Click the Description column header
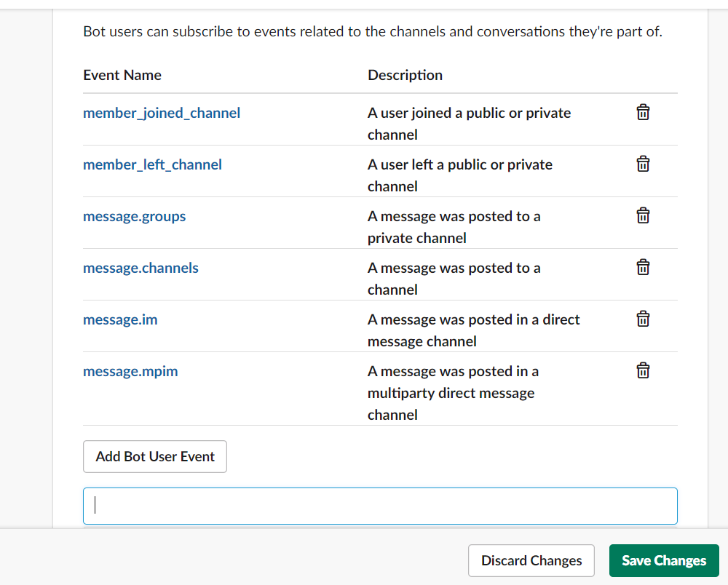The width and height of the screenshot is (728, 585). pos(405,75)
